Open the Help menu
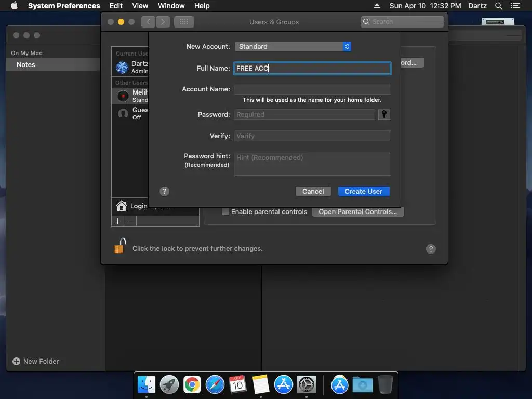Viewport: 532px width, 399px height. 202,6
